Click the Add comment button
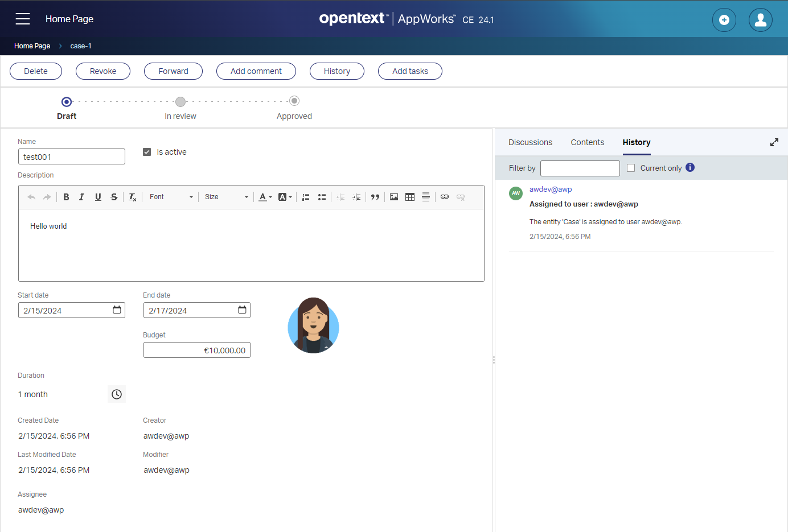The height and width of the screenshot is (532, 788). pos(256,71)
